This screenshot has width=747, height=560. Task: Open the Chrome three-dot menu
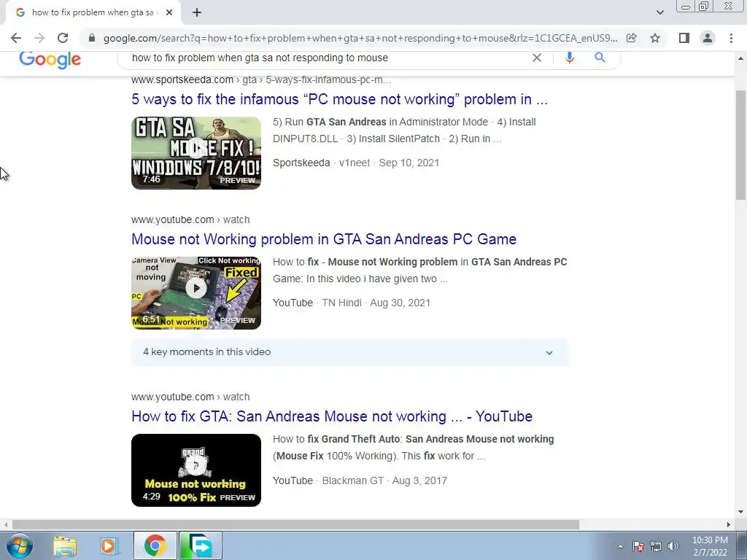[731, 38]
